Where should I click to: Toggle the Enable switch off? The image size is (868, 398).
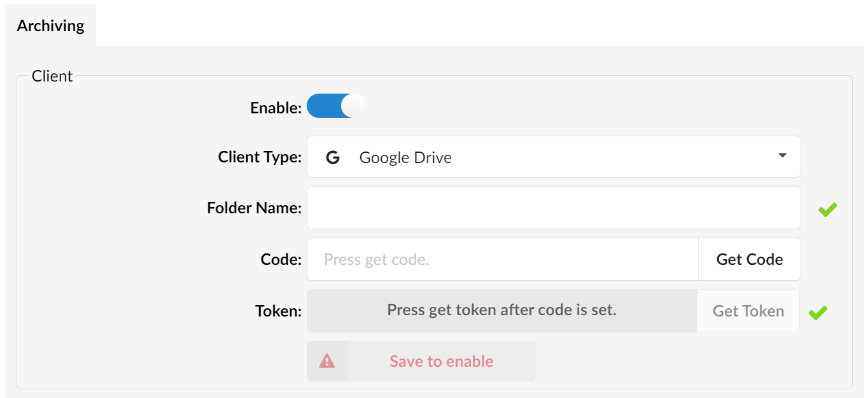click(x=336, y=106)
